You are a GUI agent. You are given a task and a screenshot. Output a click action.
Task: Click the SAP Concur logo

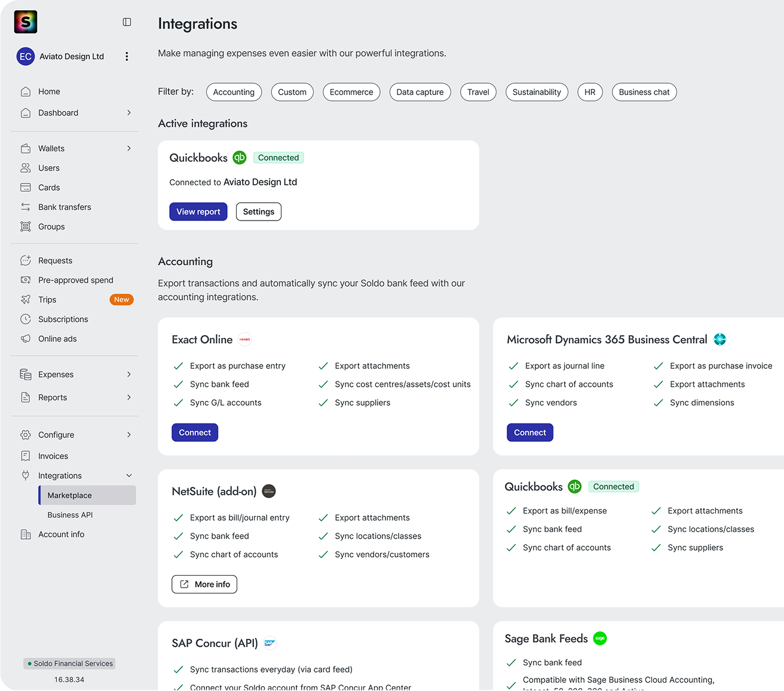[x=270, y=643]
